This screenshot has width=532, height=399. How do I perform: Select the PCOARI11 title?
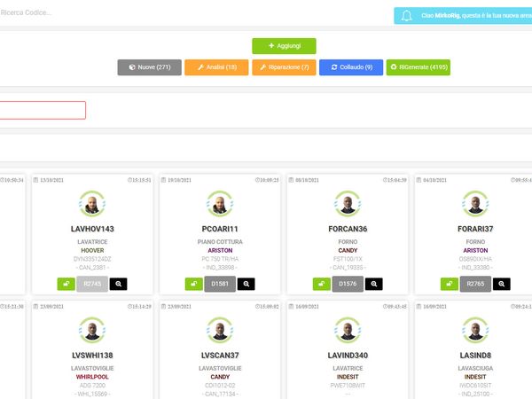pos(220,229)
